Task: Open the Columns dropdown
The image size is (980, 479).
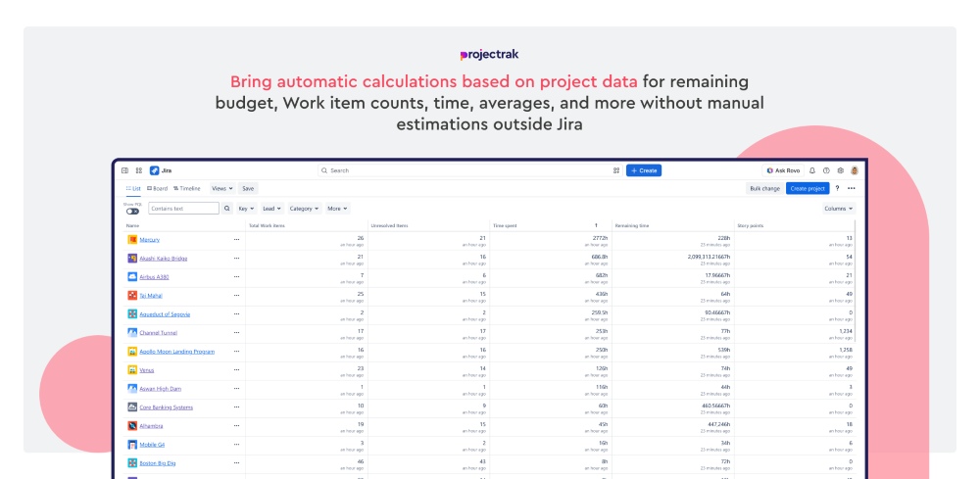Action: [x=839, y=209]
